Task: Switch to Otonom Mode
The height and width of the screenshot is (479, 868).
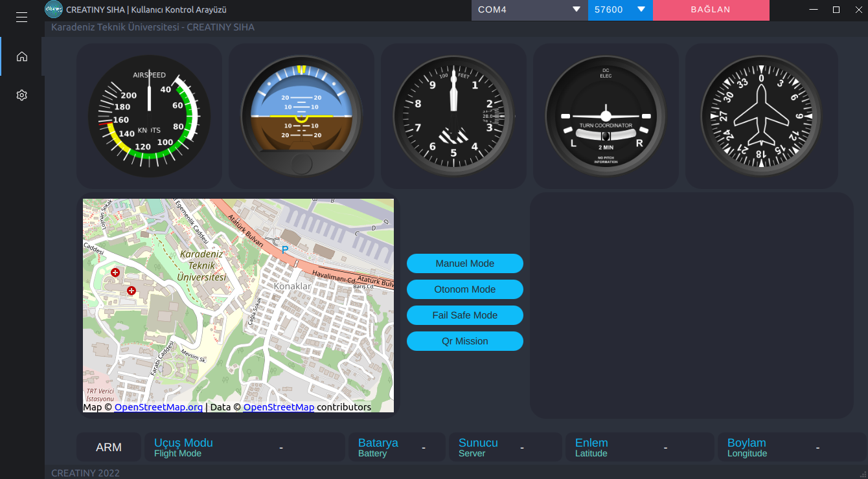Action: point(464,289)
